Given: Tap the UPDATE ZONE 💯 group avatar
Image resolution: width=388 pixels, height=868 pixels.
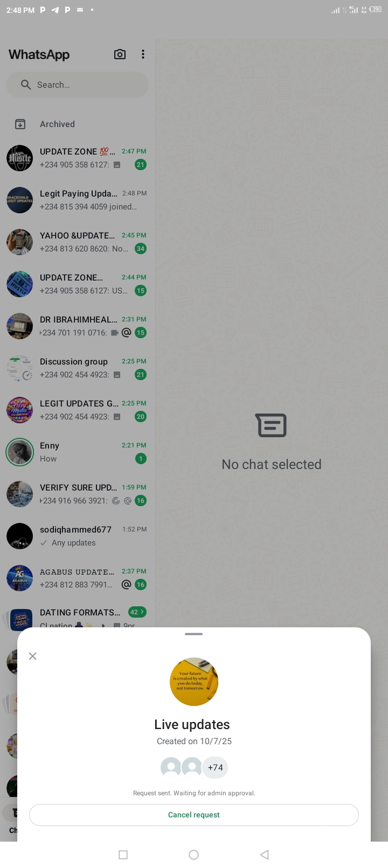Looking at the screenshot, I should [20, 158].
